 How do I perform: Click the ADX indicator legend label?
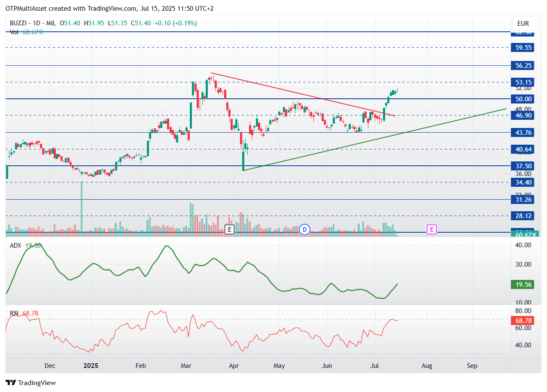click(16, 246)
